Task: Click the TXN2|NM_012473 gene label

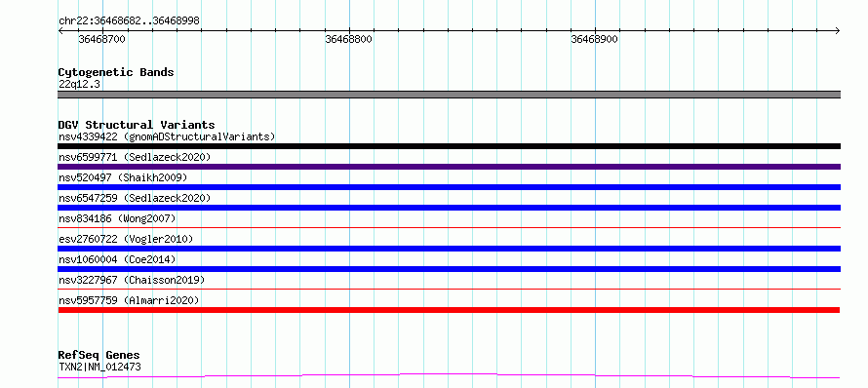Action: click(99, 367)
